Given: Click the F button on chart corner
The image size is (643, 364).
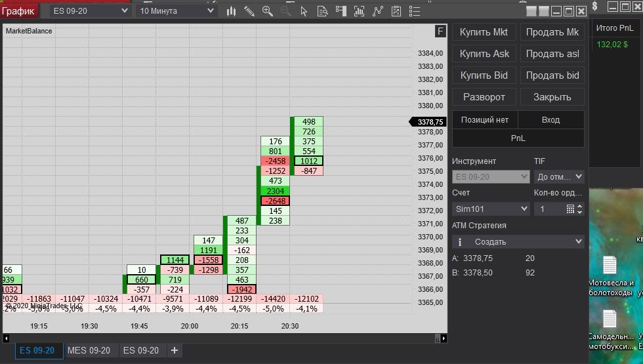Looking at the screenshot, I should [440, 31].
